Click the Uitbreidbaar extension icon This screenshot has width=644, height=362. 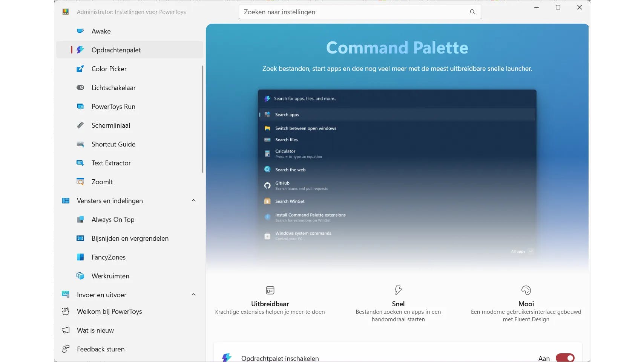pos(270,290)
